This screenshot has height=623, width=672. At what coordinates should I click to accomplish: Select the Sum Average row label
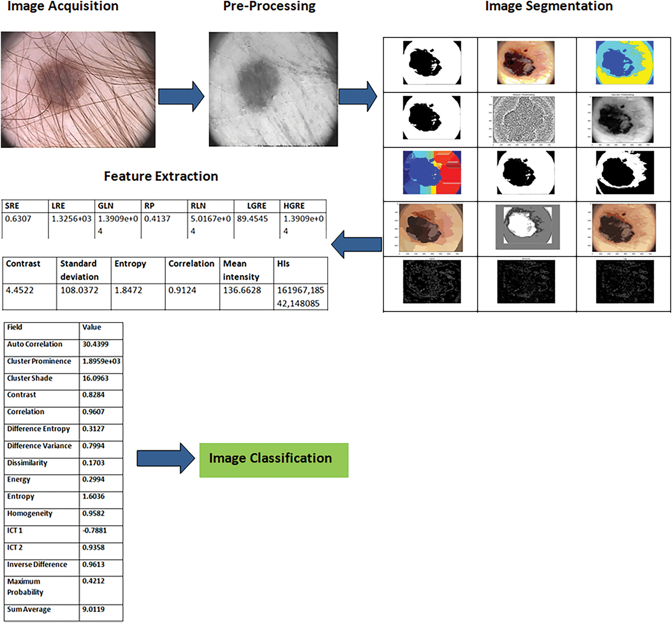pyautogui.click(x=29, y=609)
